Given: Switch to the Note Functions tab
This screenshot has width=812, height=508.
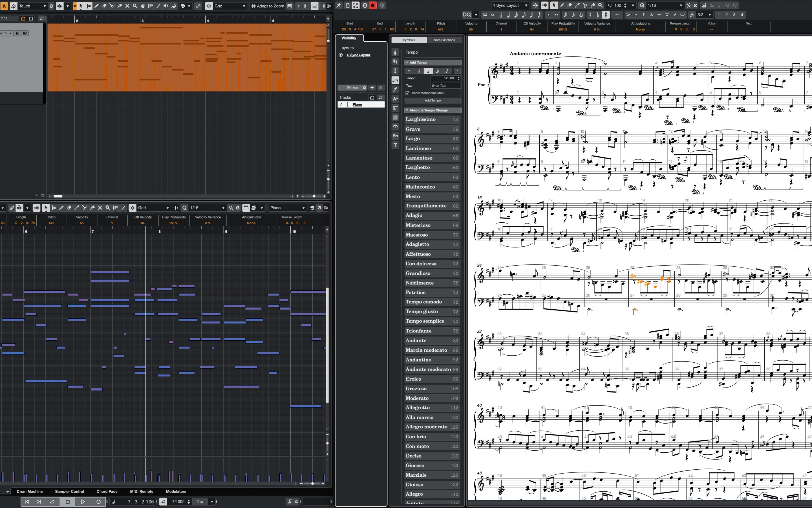Looking at the screenshot, I should pyautogui.click(x=444, y=40).
